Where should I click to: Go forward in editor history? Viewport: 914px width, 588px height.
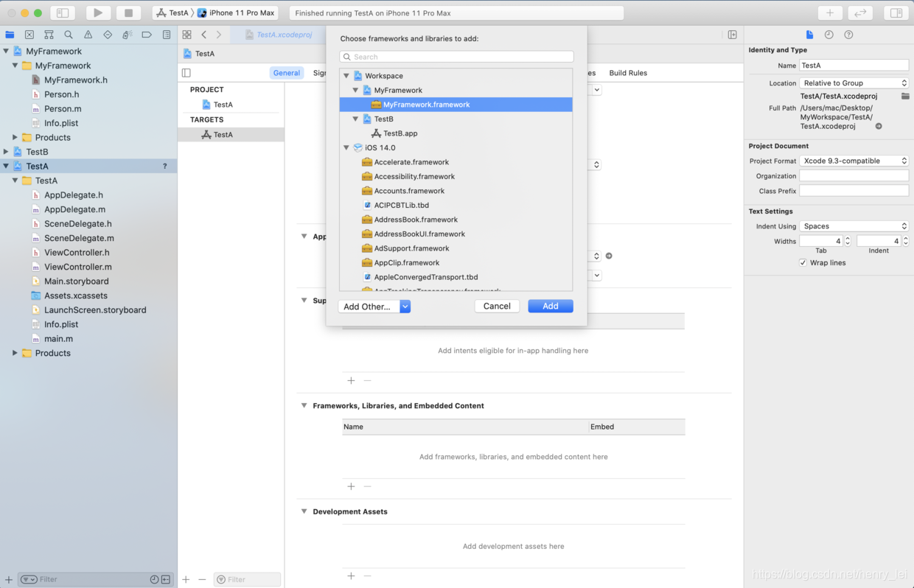click(219, 35)
